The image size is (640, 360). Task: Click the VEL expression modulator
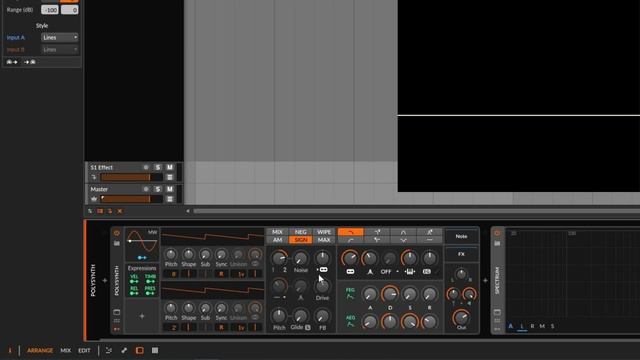pyautogui.click(x=134, y=279)
